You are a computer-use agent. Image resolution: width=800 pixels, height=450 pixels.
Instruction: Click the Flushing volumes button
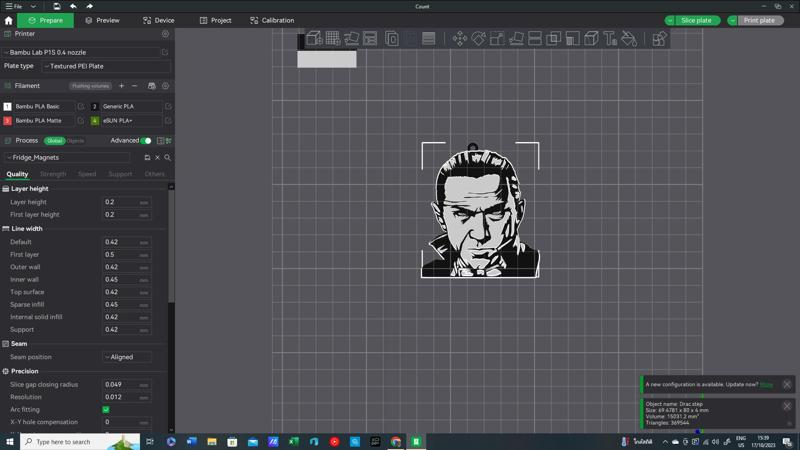[x=90, y=86]
